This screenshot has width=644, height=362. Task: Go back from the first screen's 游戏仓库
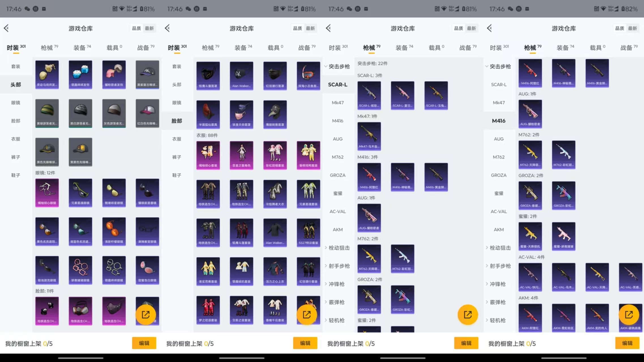click(6, 28)
